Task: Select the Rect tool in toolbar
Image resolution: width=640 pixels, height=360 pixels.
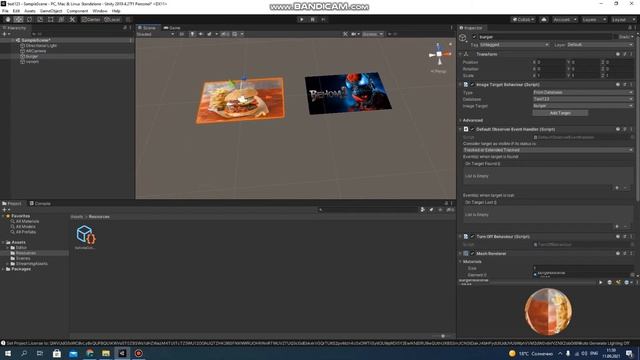Action: (x=51, y=19)
